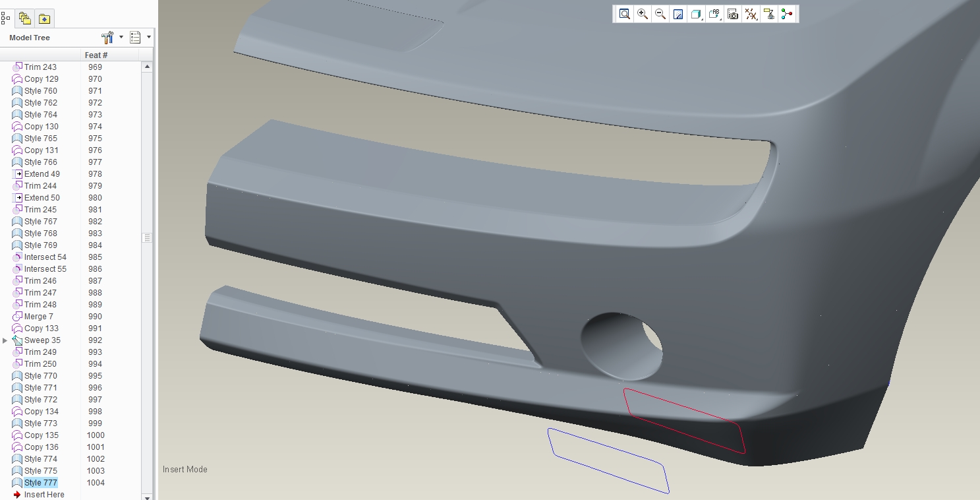Switch to the Model Tree tab
Viewport: 980px width, 500px height.
click(5, 18)
